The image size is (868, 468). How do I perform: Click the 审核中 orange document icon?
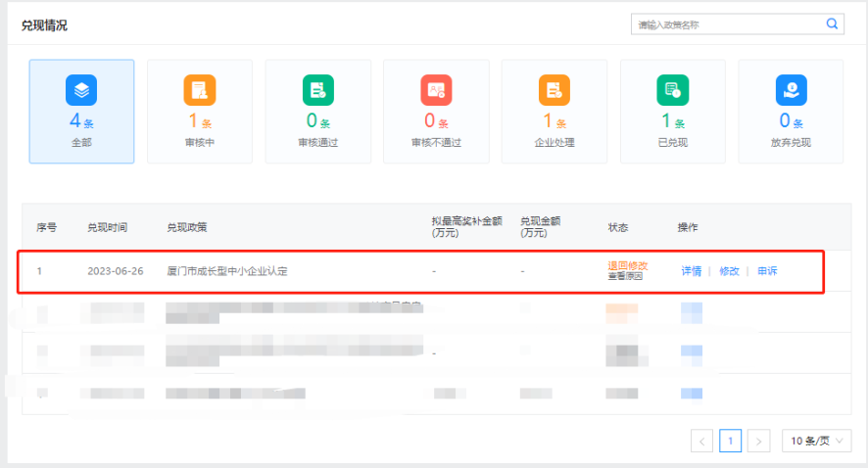pos(200,90)
